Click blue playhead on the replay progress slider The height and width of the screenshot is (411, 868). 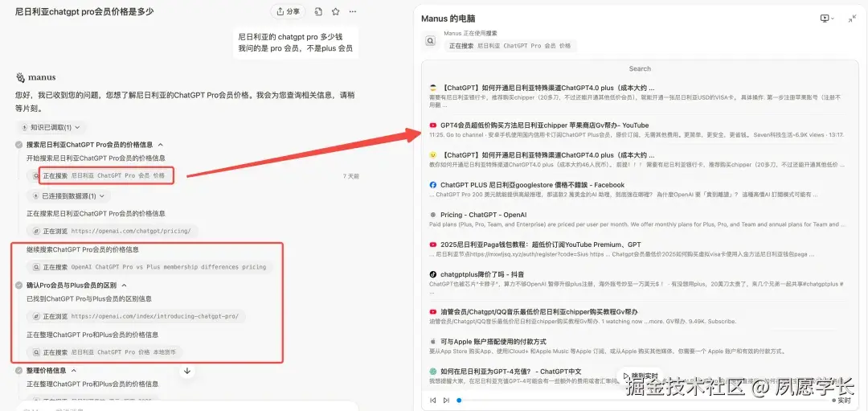(459, 400)
